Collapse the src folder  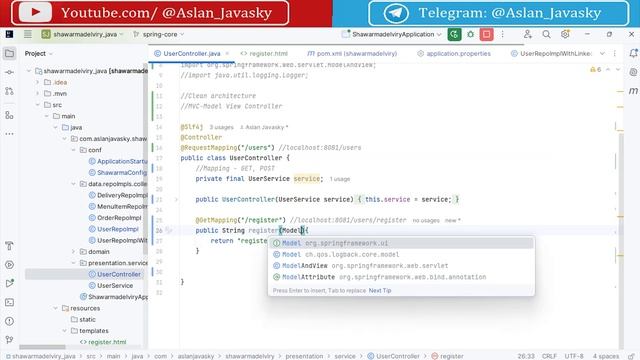[x=38, y=105]
